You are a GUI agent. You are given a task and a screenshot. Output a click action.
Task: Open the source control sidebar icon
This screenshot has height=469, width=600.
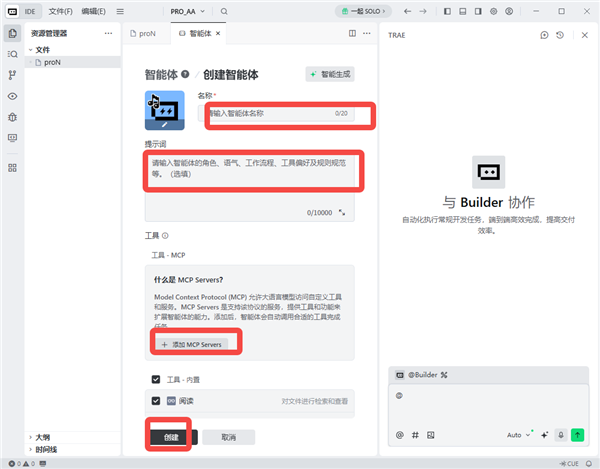[12, 75]
